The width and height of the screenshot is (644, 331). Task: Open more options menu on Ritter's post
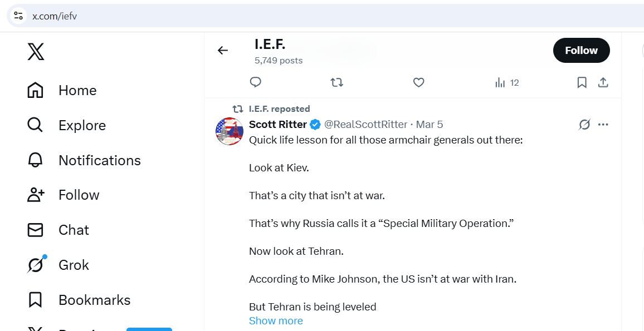[603, 125]
